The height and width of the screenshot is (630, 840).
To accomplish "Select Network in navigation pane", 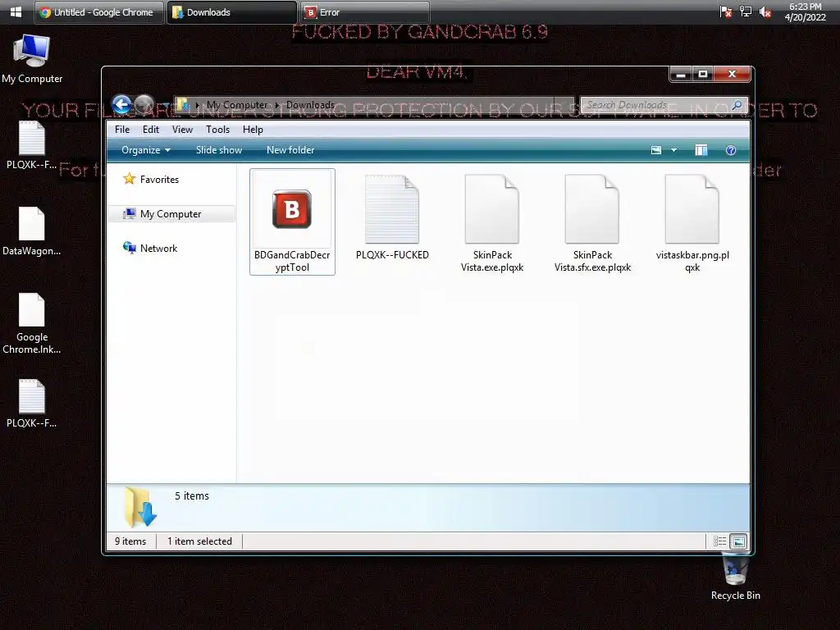I will click(151, 248).
